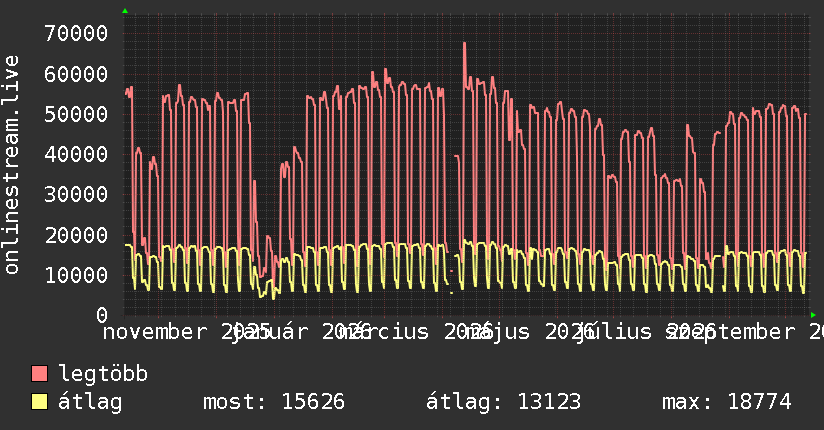This screenshot has height=430, width=824.
Task: Click the onlinestream.live vertical axis title
Action: [x=11, y=165]
